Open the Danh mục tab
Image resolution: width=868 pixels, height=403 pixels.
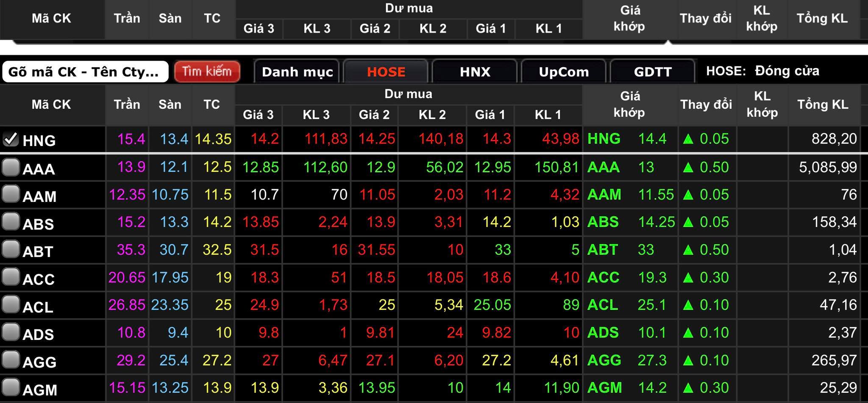pos(297,72)
